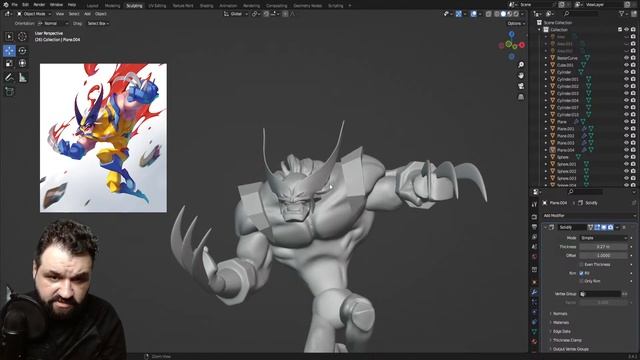Open the Modifiers wrench properties tab
Image resolution: width=640 pixels, height=360 pixels.
[x=534, y=292]
